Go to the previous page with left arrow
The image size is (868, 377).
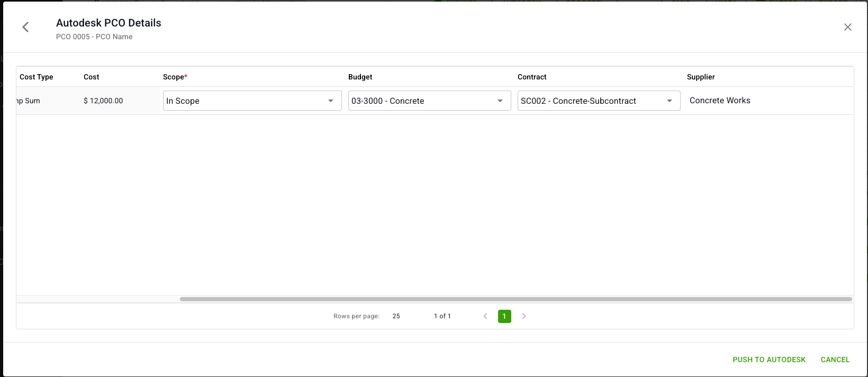click(x=485, y=316)
